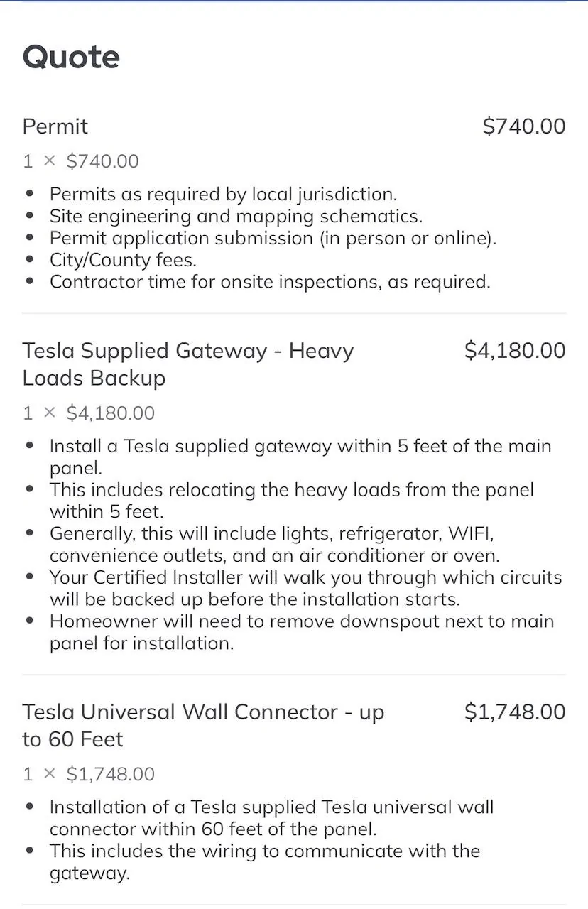Select 'Permits as required by local jurisdiction' text

(x=223, y=194)
